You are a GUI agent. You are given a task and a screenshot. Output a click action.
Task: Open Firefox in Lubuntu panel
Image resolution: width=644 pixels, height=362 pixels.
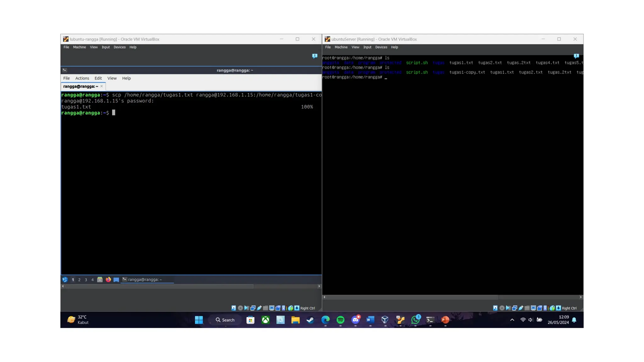click(108, 279)
